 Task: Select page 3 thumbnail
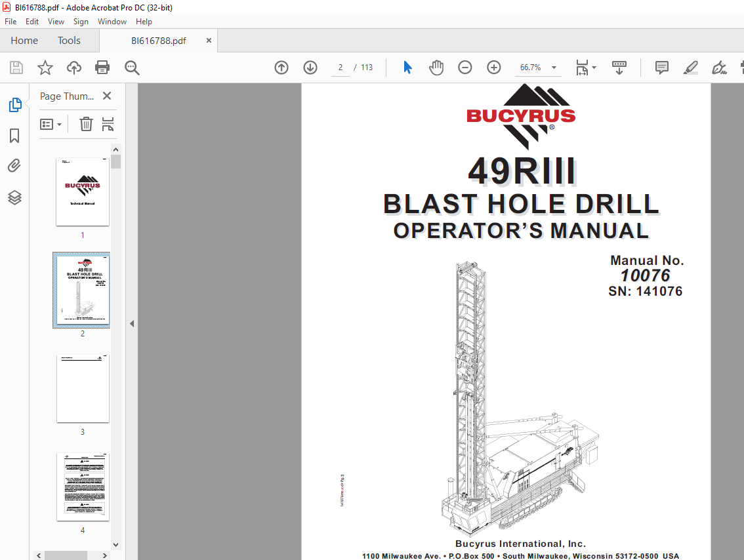coord(83,388)
